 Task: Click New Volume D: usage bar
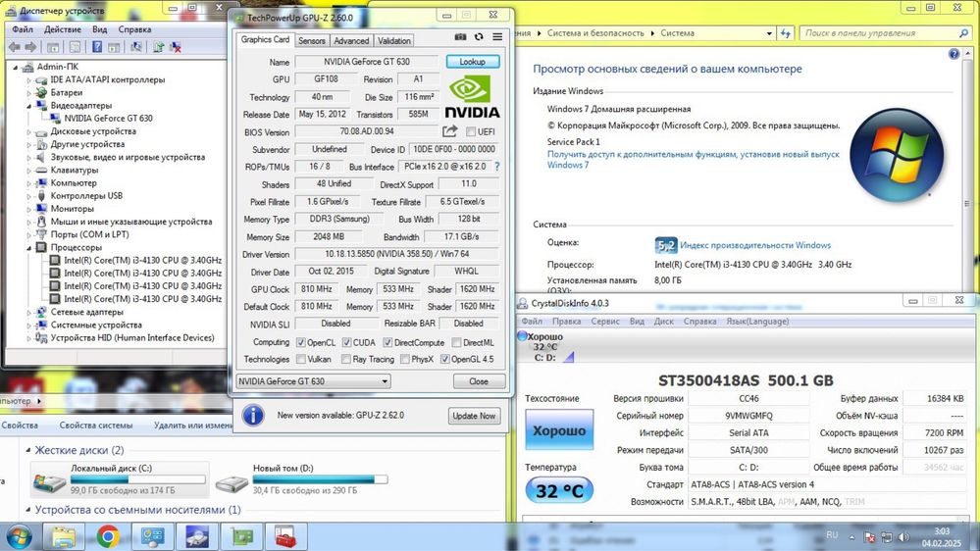(x=320, y=479)
